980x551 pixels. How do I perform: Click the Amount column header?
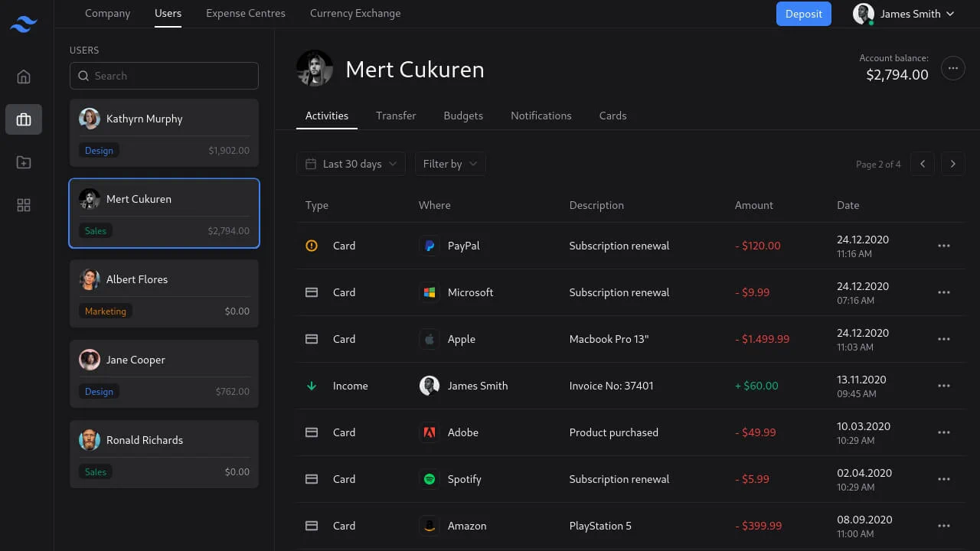pyautogui.click(x=754, y=205)
